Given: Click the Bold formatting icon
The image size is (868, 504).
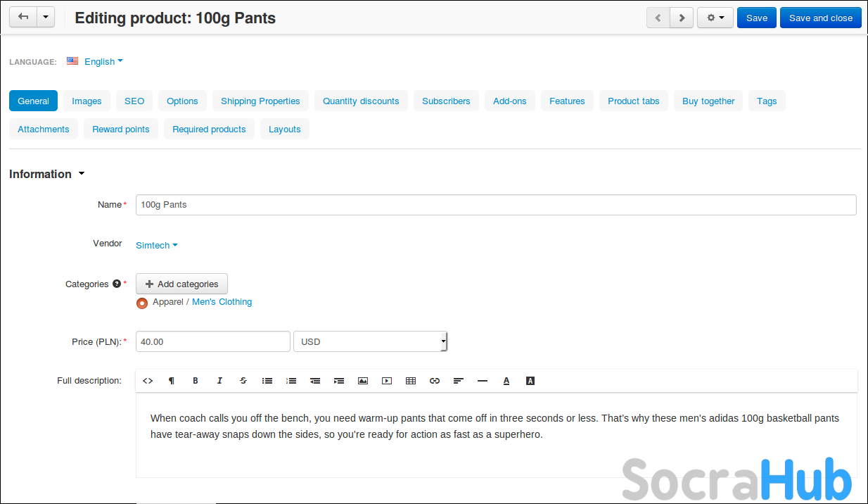Looking at the screenshot, I should tap(196, 381).
